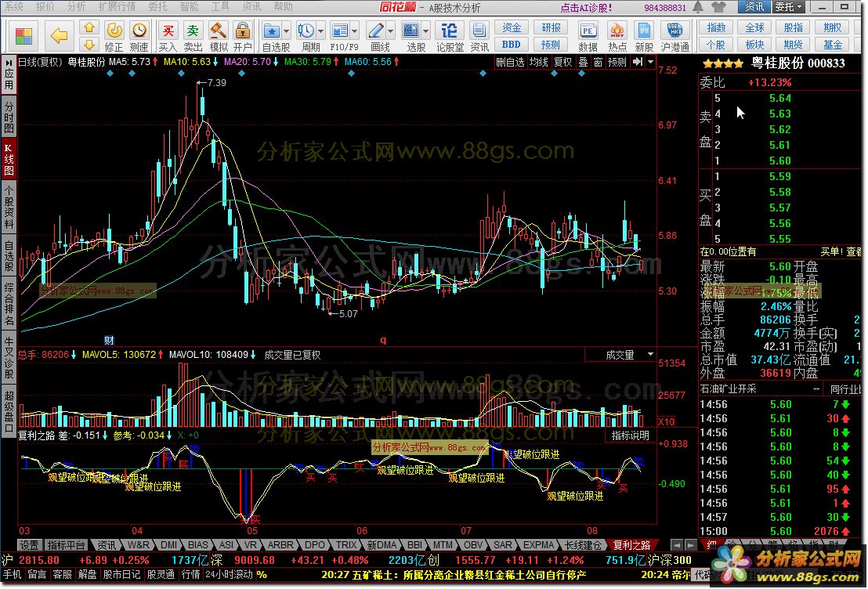The image size is (868, 589).
Task: Open the 自选股 watchlist icon
Action: pos(272,37)
